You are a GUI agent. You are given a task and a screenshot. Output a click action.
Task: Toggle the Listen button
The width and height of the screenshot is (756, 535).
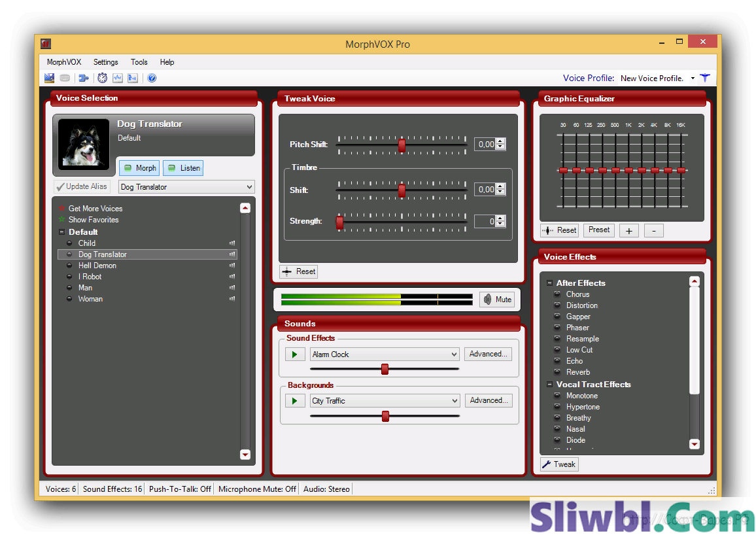183,168
